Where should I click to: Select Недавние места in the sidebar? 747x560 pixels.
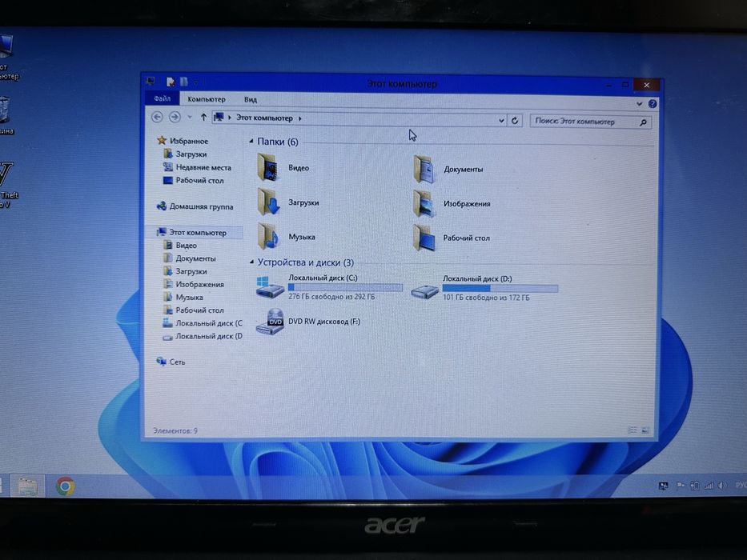pos(197,167)
